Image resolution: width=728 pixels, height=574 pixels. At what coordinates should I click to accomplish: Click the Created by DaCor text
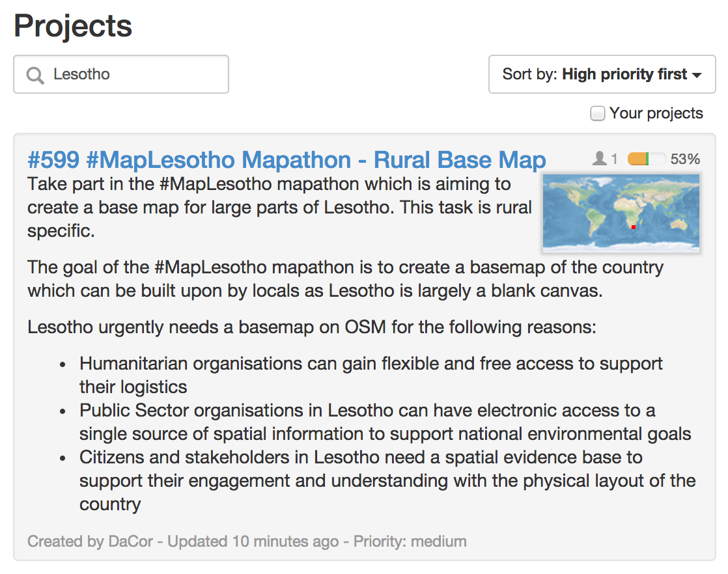[x=90, y=541]
